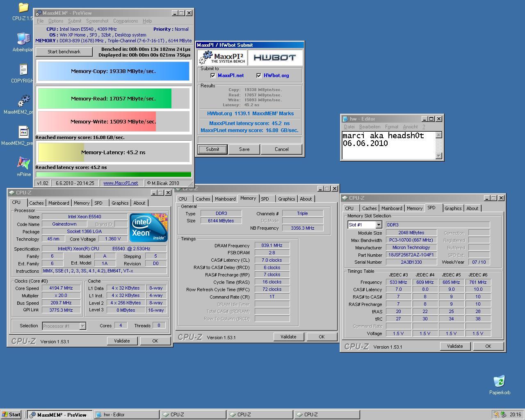Viewport: 525px width, 420px height.
Task: Toggle the MaxxPI.net submit checkbox
Action: (213, 75)
